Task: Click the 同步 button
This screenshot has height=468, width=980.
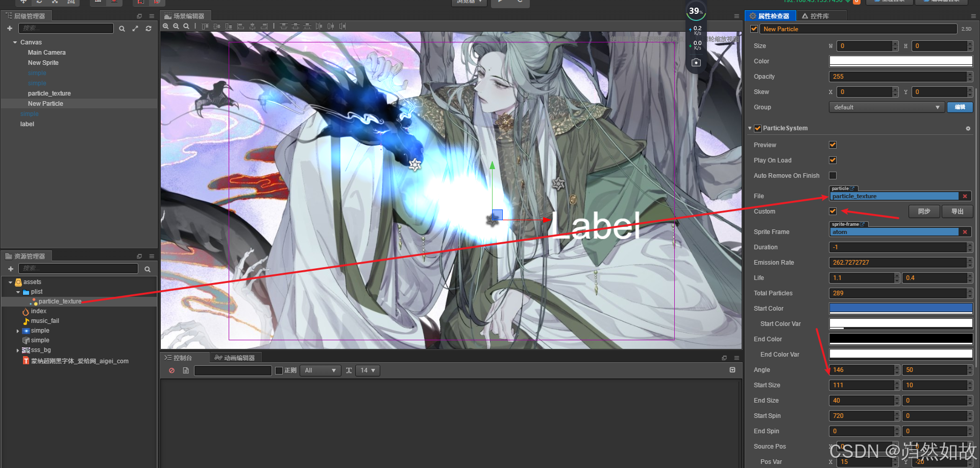Action: click(924, 212)
